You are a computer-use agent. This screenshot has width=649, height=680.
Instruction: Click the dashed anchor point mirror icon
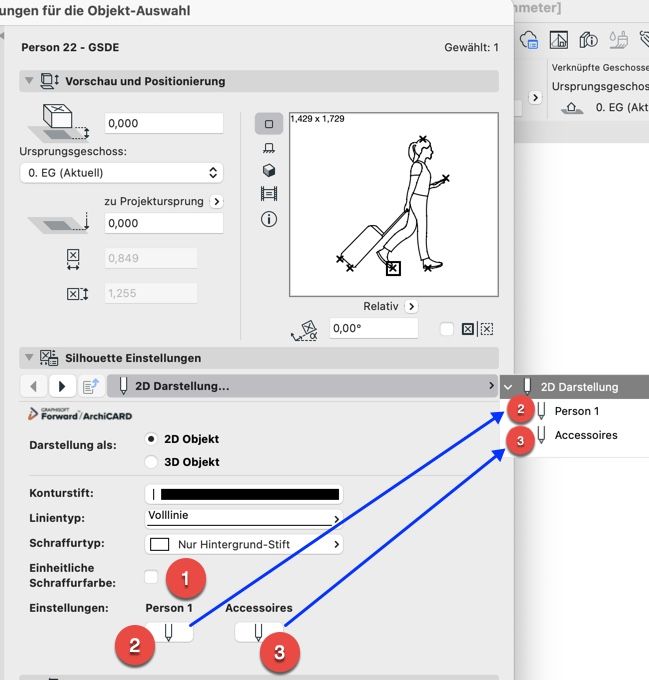pyautogui.click(x=487, y=329)
